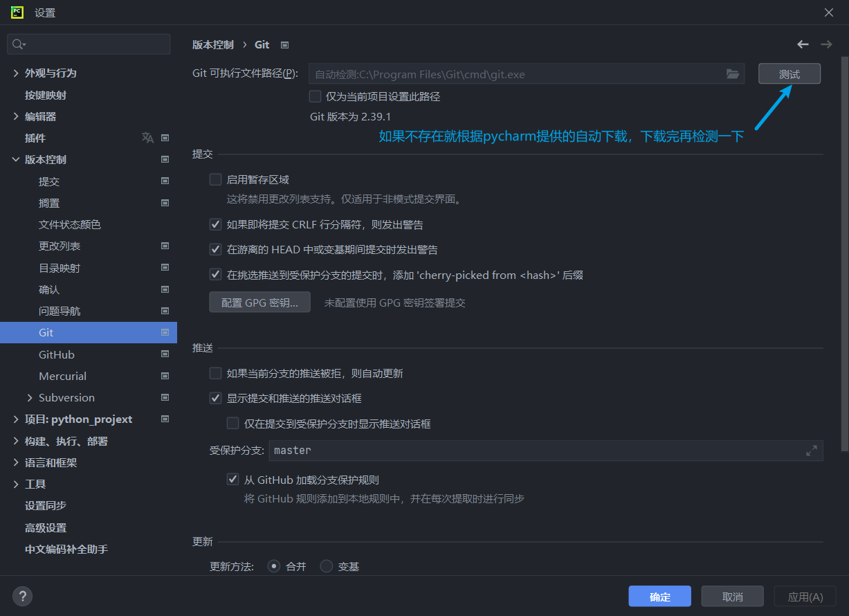Expand 构建、执行、部署 section

tap(16, 441)
